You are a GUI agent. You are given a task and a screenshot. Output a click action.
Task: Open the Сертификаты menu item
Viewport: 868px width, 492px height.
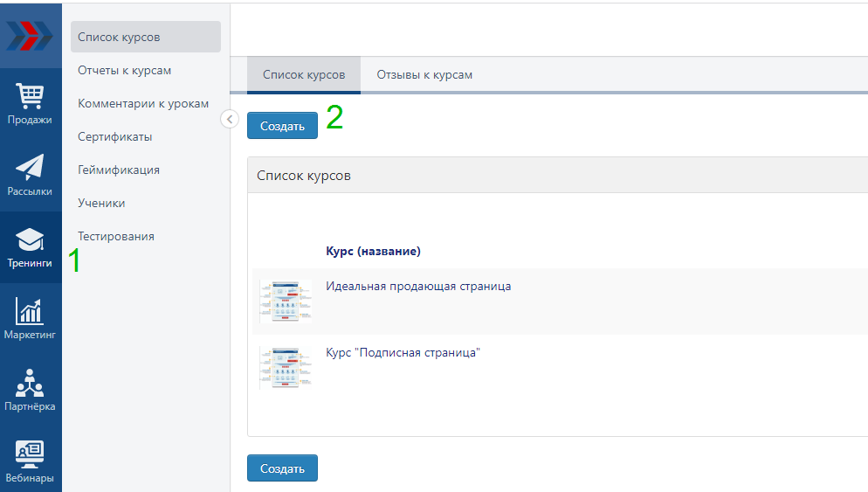[x=114, y=136]
